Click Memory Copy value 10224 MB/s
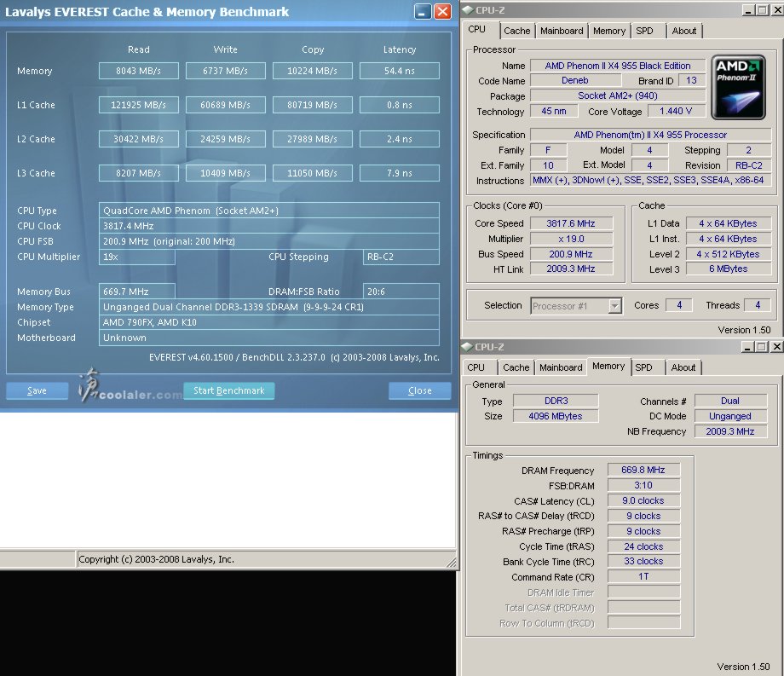Screen dimensions: 784x676 (x=313, y=71)
